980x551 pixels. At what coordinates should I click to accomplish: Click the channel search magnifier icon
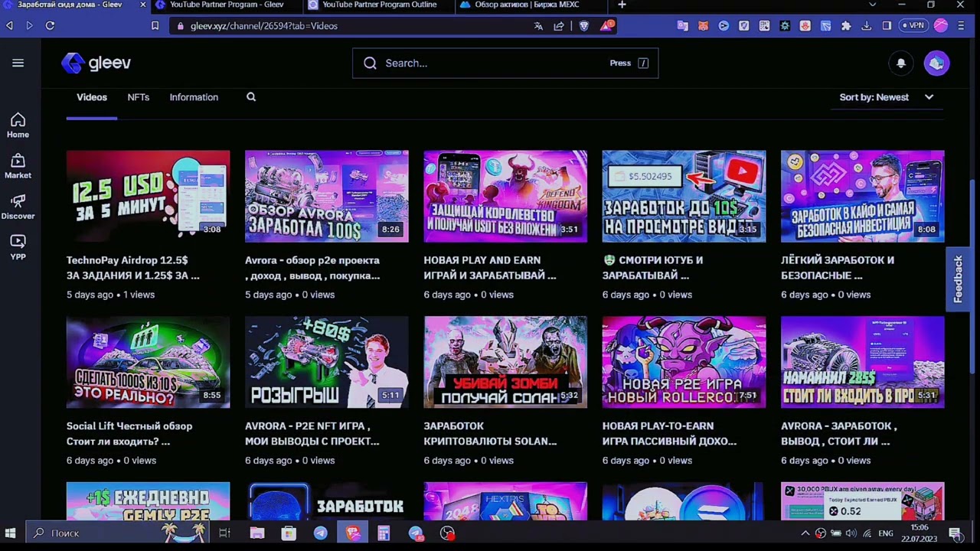click(251, 97)
